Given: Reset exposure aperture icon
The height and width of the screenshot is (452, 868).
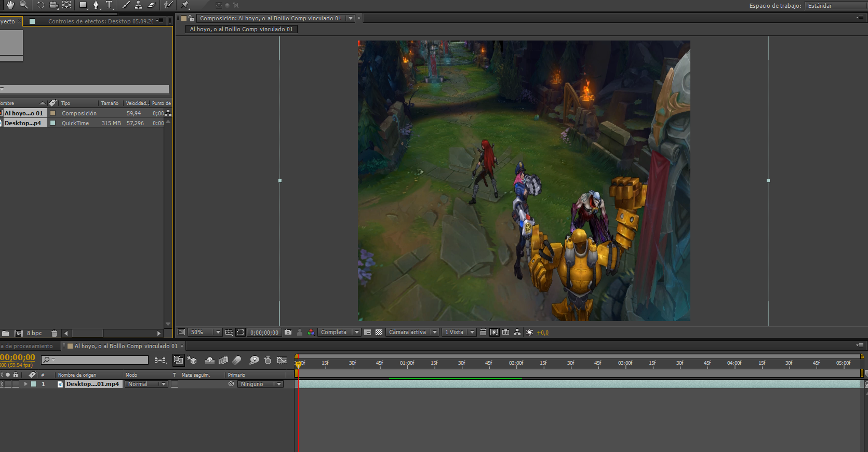Looking at the screenshot, I should [529, 333].
